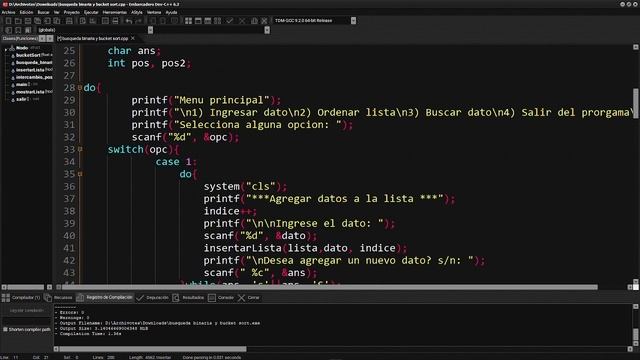Click the New file toolbar icon
Screen dimensions: 640x360
(9, 21)
